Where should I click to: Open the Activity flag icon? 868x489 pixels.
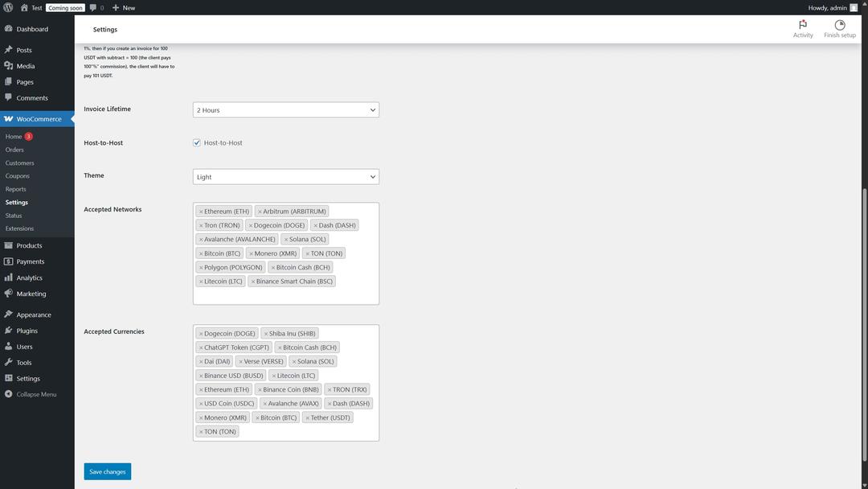point(802,25)
